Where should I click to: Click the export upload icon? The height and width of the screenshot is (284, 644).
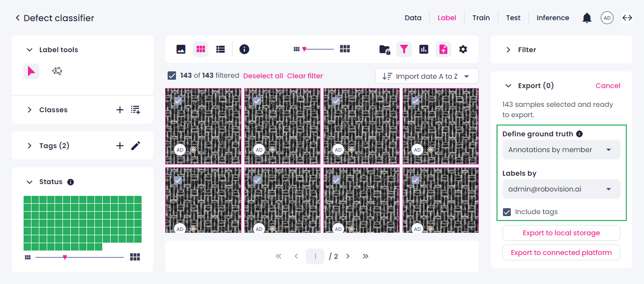[443, 49]
